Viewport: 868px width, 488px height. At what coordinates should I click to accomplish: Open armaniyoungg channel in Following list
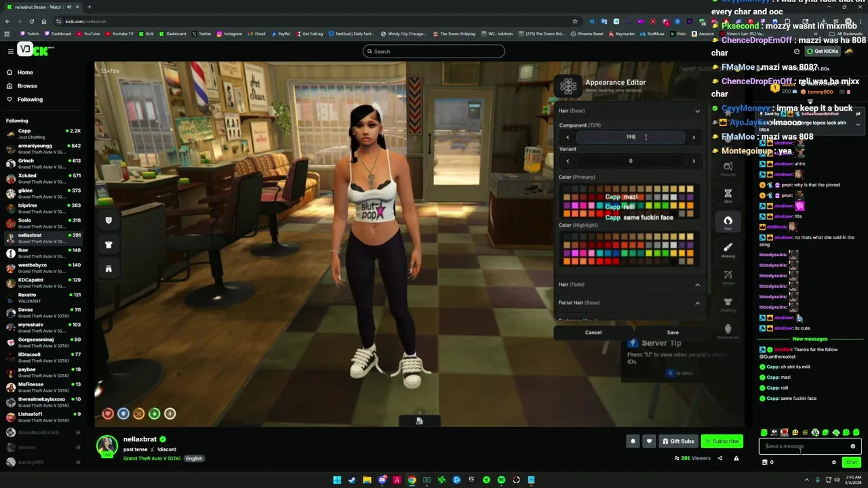coord(43,148)
